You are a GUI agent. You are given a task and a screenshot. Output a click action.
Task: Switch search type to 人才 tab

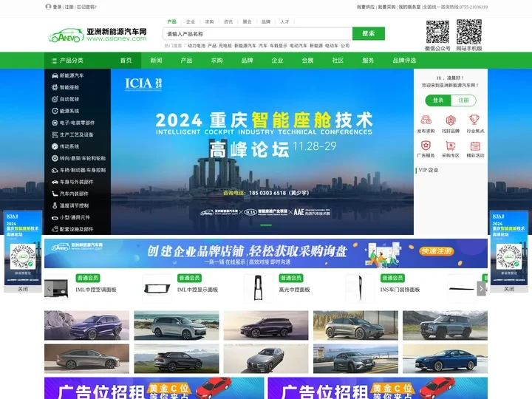[x=284, y=21]
